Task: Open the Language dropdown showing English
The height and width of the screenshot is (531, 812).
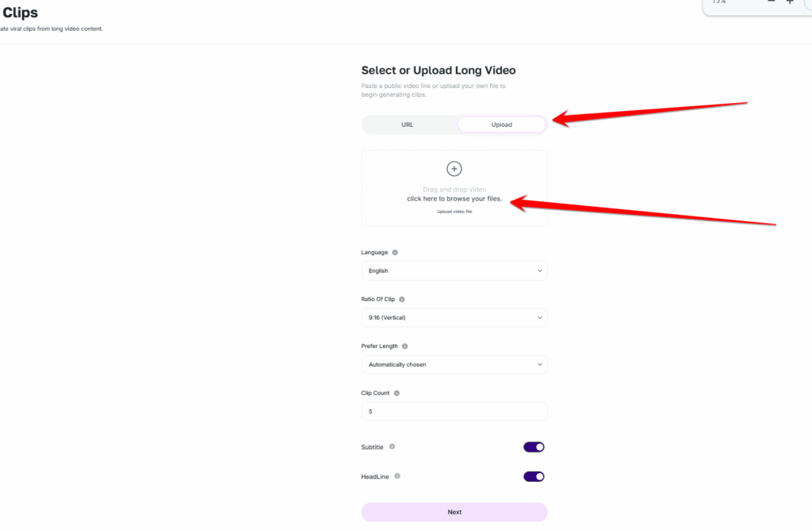Action: coord(454,271)
